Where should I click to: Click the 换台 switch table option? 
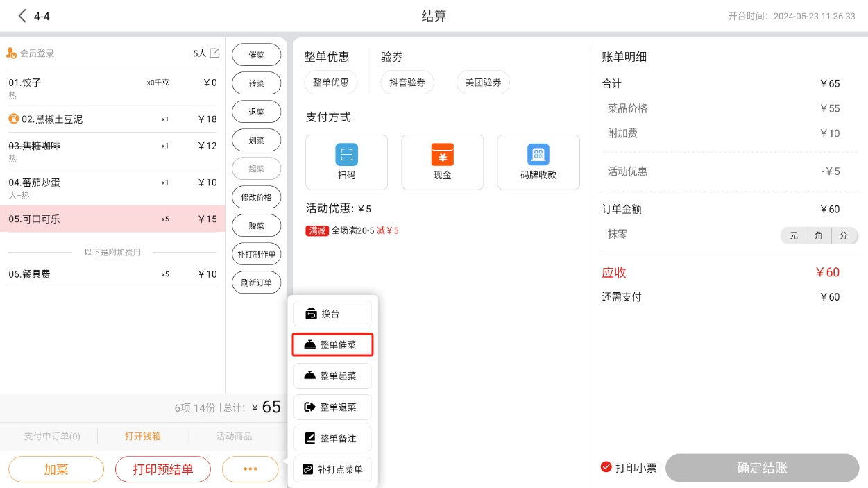332,314
